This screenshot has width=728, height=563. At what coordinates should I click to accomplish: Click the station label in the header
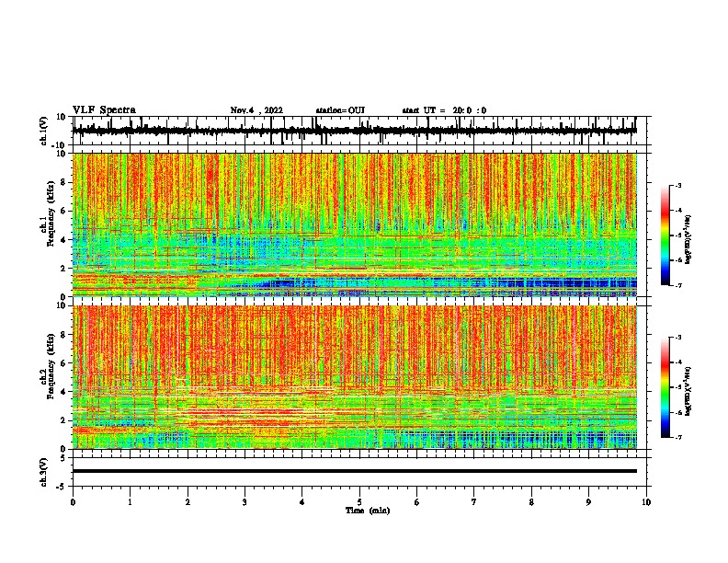(340, 110)
